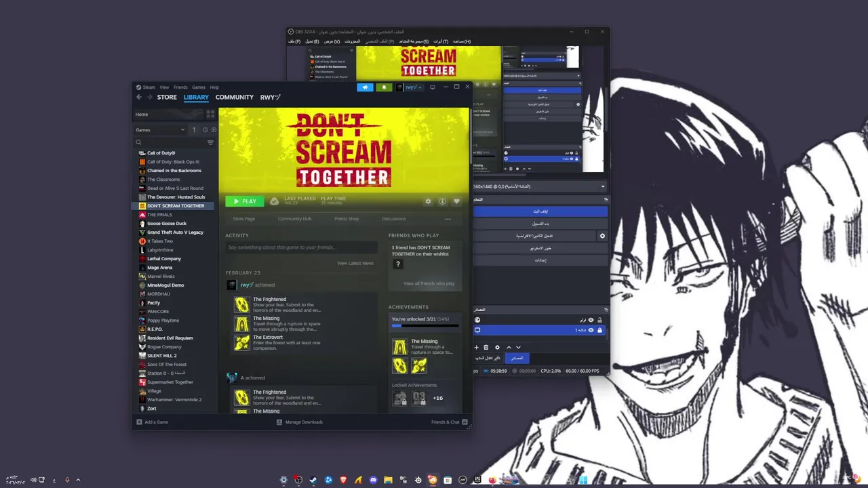This screenshot has height=488, width=868.
Task: Open game info icon
Action: click(442, 201)
